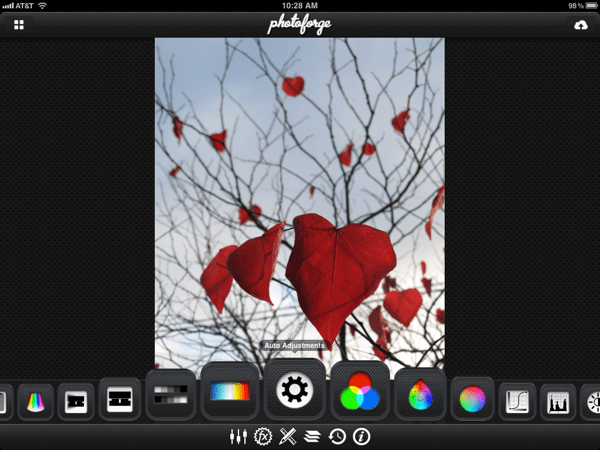600x450 pixels.
Task: Open the history clock tab
Action: [x=337, y=436]
